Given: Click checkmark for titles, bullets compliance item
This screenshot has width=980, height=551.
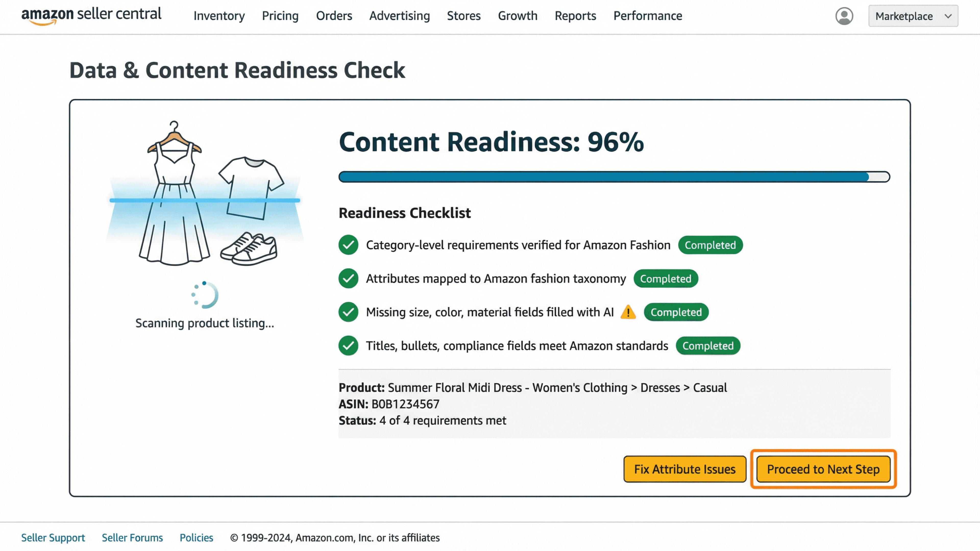Looking at the screenshot, I should click(x=348, y=346).
